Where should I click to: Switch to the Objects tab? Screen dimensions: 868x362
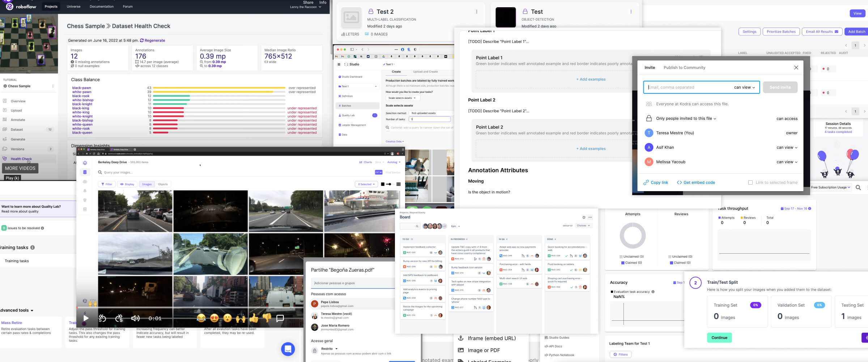click(163, 184)
